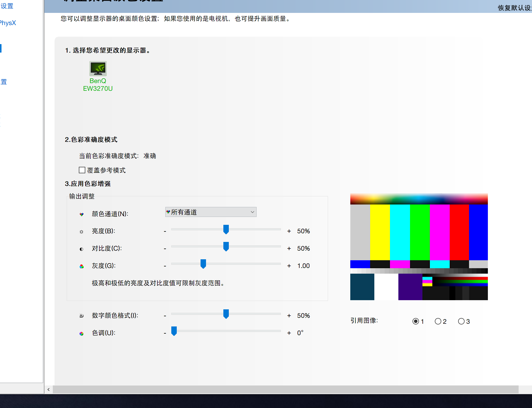The image size is (532, 408).
Task: Select reference image radio button 3
Action: coord(461,321)
